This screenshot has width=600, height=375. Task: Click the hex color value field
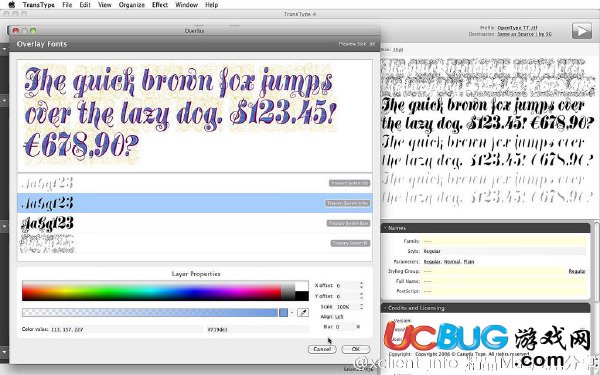click(257, 329)
